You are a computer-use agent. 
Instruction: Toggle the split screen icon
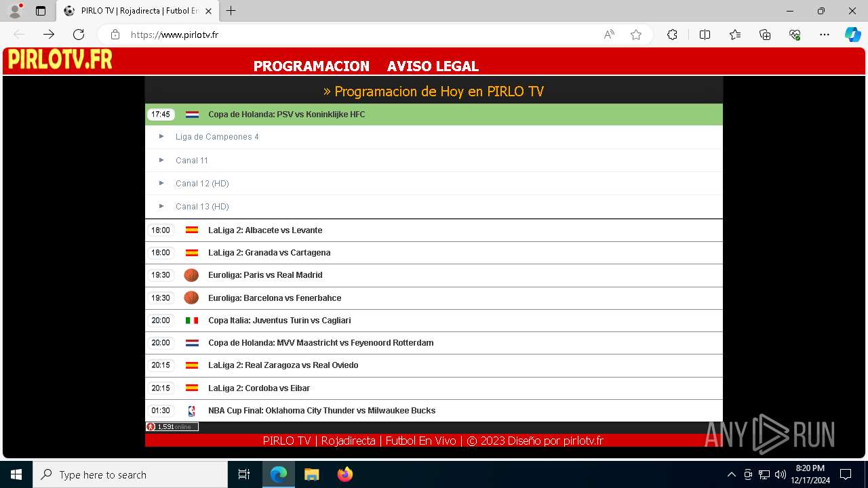click(x=705, y=35)
